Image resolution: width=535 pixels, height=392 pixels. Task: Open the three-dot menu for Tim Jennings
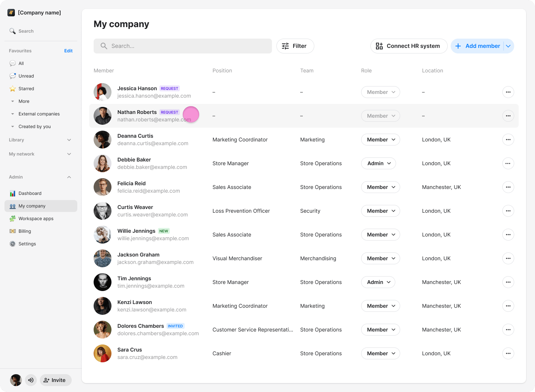[x=508, y=282]
